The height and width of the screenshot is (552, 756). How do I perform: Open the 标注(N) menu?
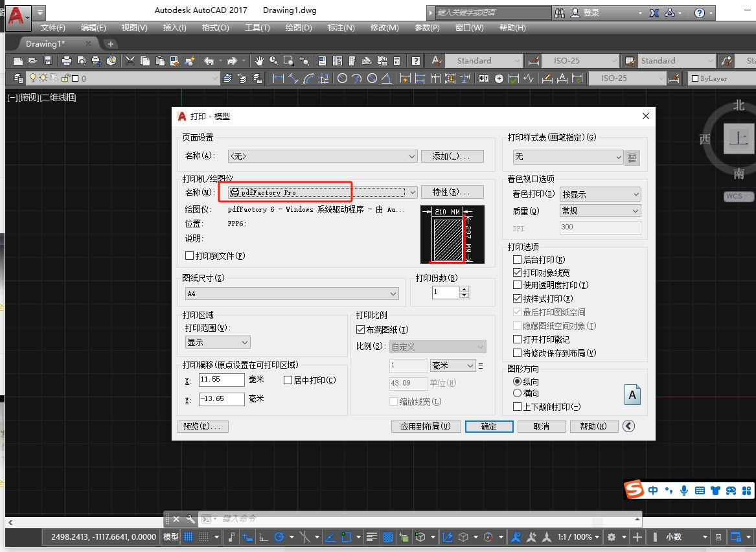pyautogui.click(x=341, y=27)
